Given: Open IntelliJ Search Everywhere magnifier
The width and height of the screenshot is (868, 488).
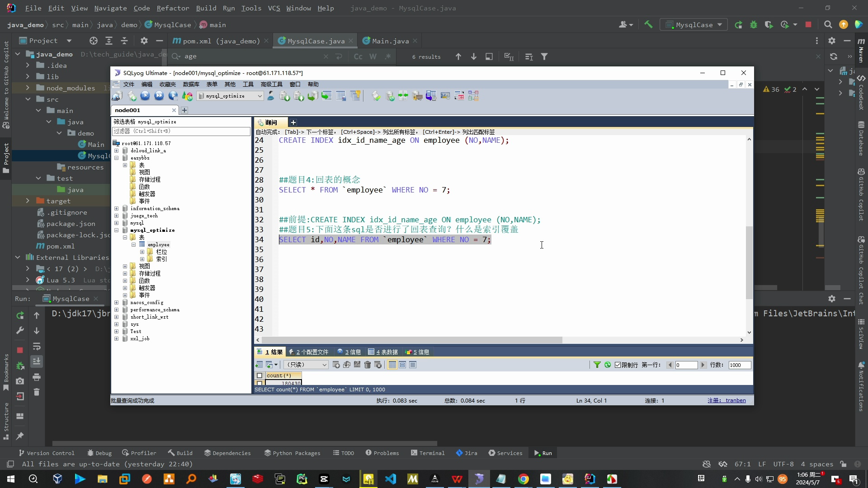Looking at the screenshot, I should (828, 25).
